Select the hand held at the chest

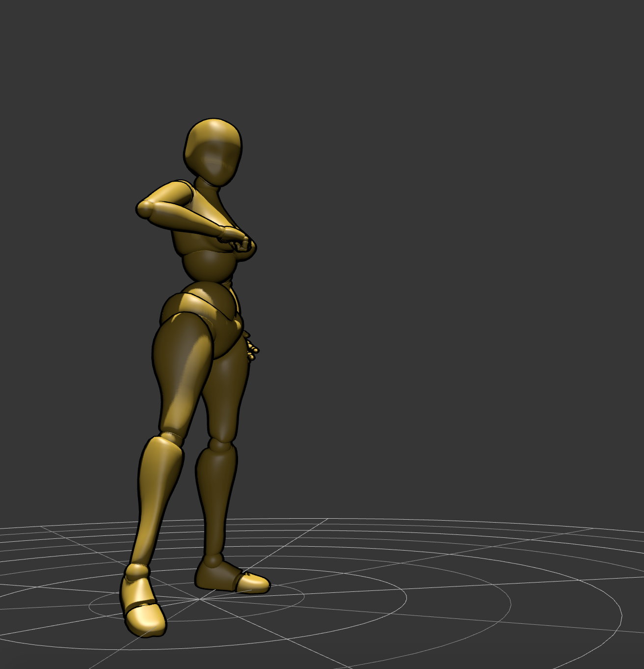pyautogui.click(x=238, y=239)
